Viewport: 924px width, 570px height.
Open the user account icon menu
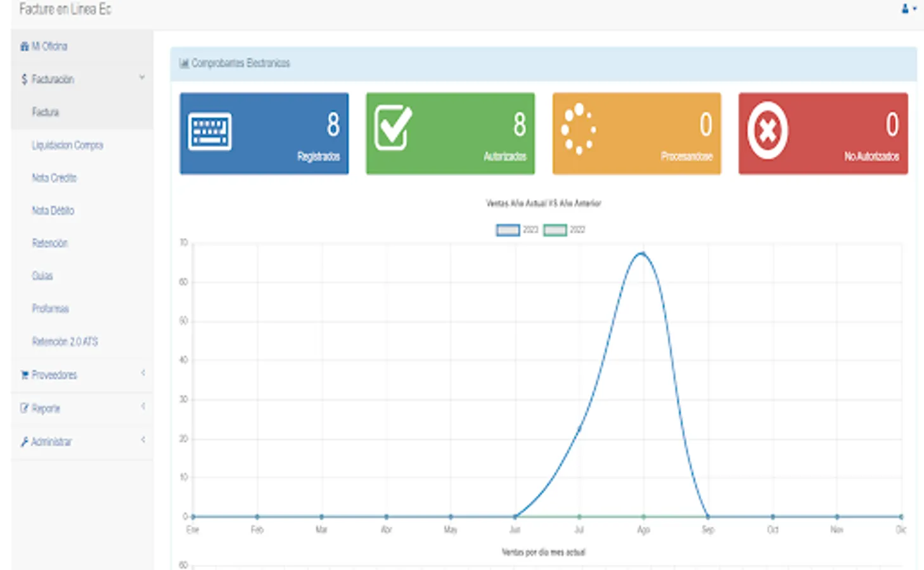click(905, 9)
